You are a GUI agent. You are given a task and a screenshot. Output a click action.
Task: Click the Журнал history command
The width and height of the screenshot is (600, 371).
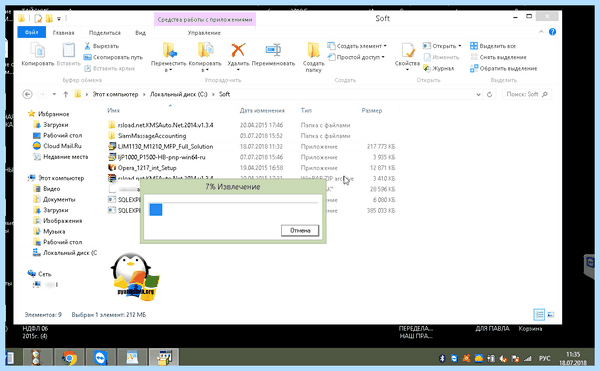point(439,68)
